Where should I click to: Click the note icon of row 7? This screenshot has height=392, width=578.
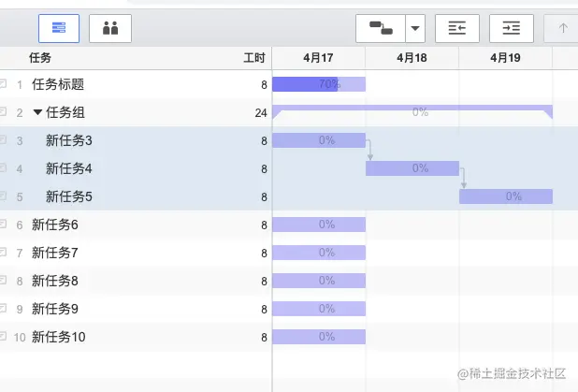3,252
